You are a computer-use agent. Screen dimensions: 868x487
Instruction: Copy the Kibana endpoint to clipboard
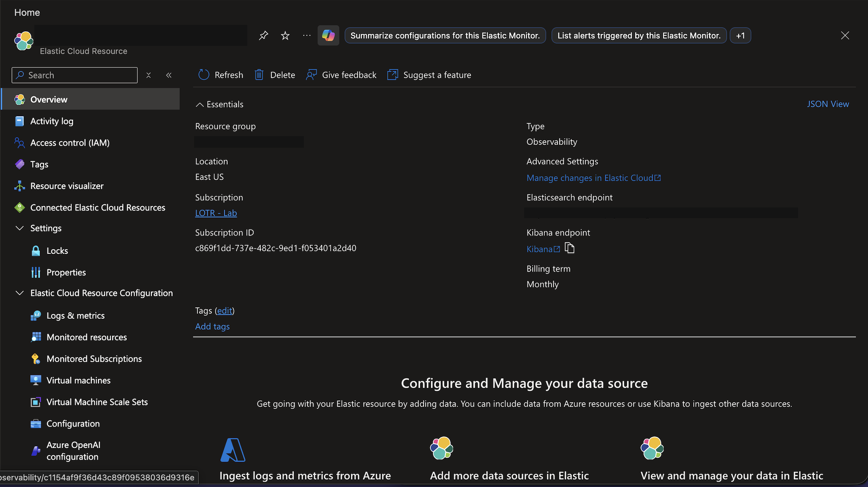570,248
